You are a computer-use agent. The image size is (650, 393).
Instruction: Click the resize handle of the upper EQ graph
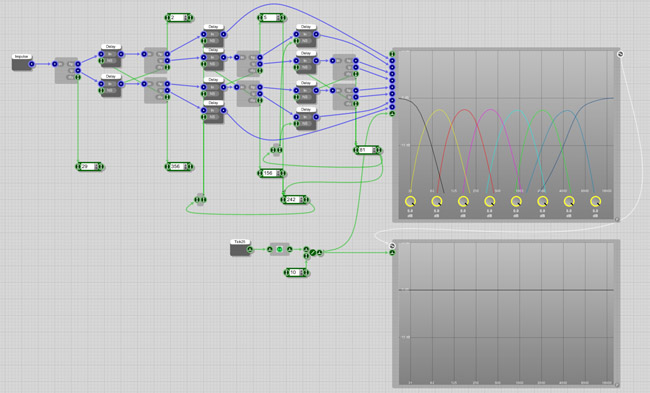tap(617, 219)
